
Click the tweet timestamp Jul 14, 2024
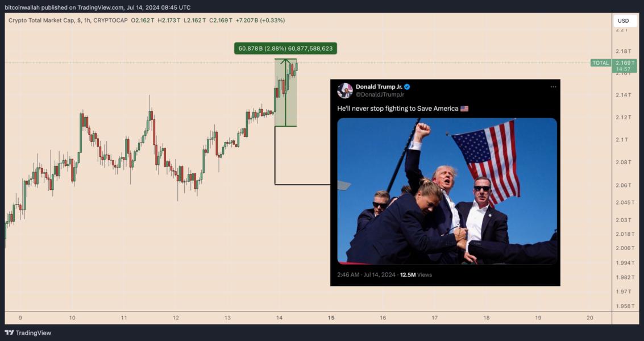click(379, 275)
